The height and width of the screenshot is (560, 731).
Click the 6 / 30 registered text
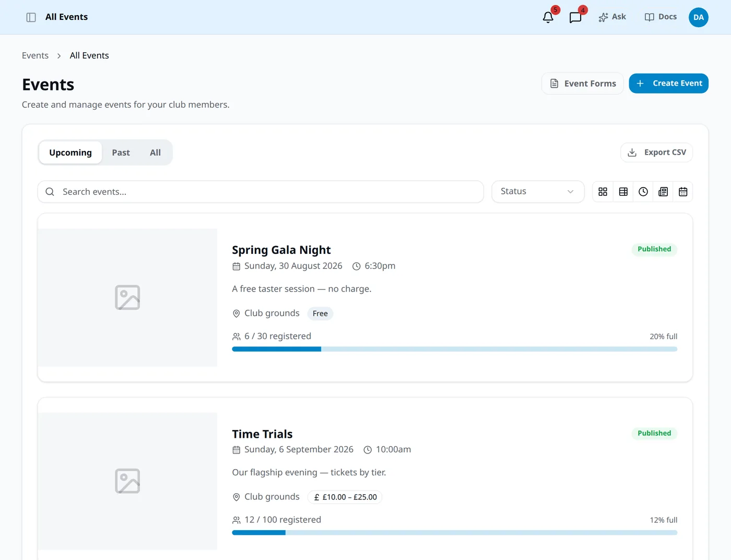coord(278,336)
